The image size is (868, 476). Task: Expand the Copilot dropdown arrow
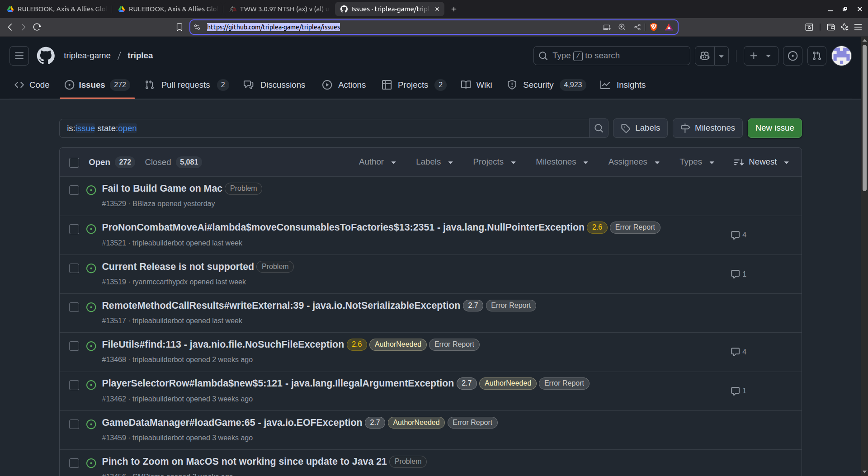tap(722, 56)
